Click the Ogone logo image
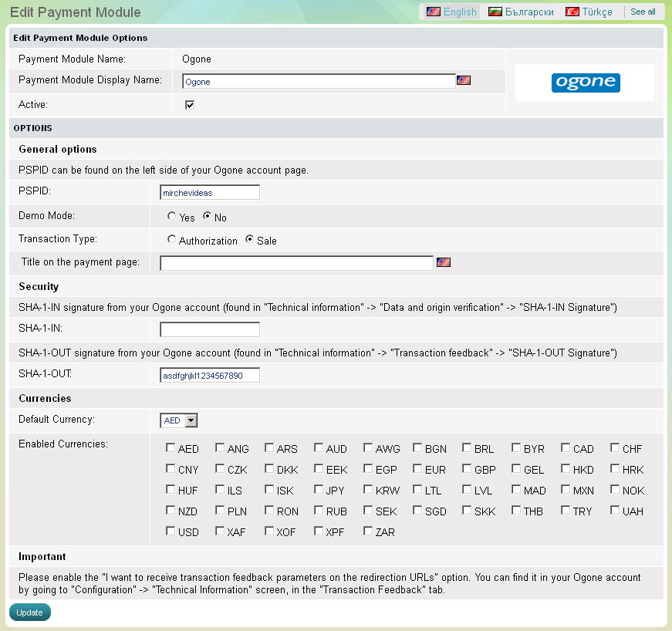This screenshot has height=631, width=672. (586, 83)
